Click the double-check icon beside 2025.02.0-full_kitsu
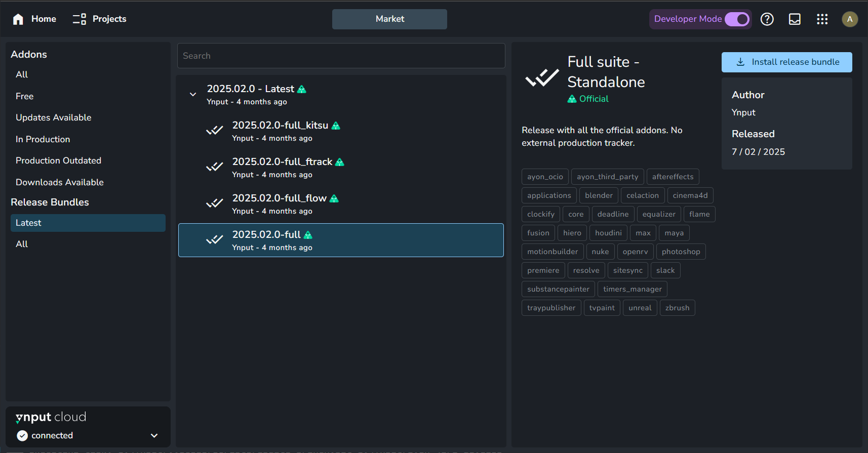The width and height of the screenshot is (868, 453). [215, 131]
